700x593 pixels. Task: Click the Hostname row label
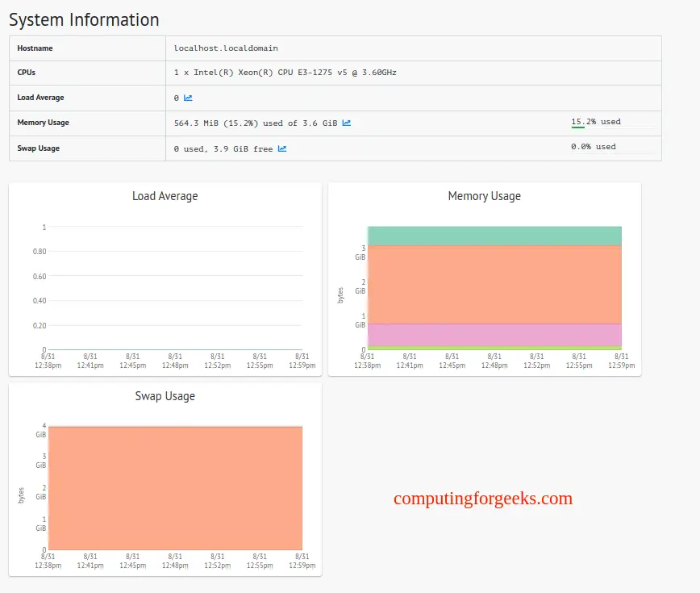click(35, 48)
